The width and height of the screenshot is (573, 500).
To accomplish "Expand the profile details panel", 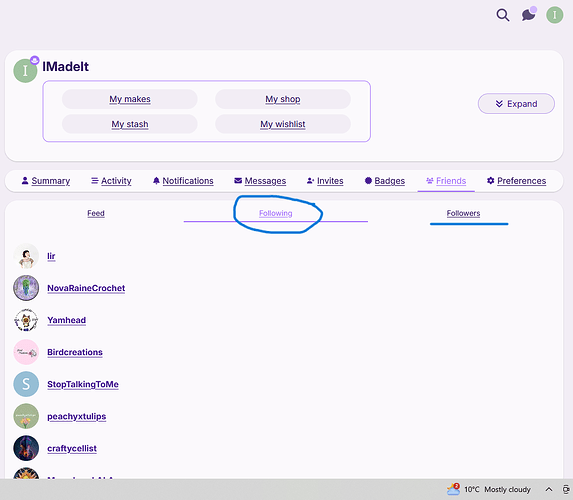I will (x=516, y=104).
